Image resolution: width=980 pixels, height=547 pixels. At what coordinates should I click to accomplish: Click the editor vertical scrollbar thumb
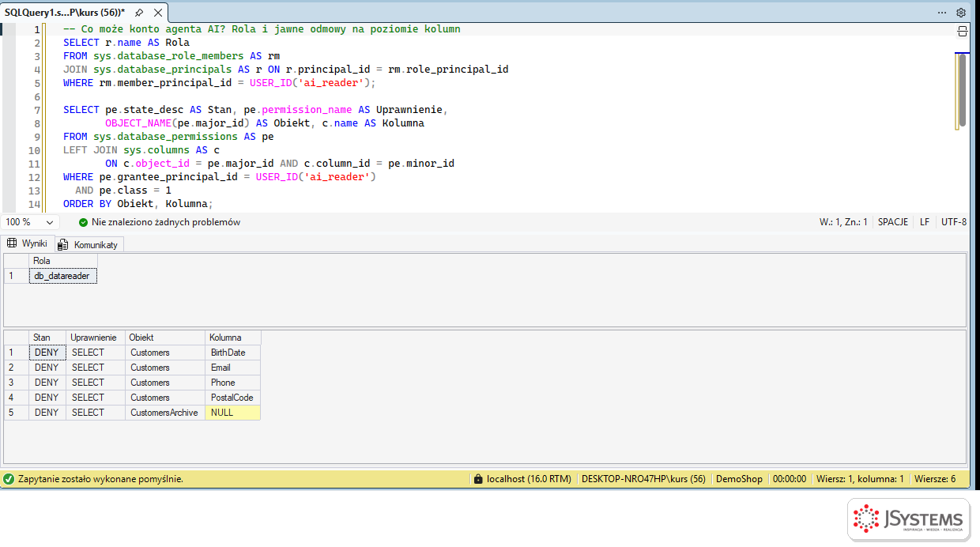[x=962, y=90]
